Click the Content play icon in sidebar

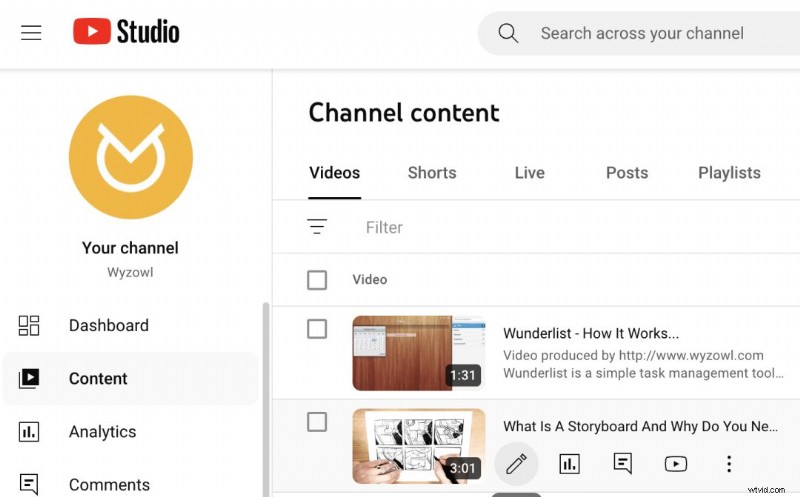(x=29, y=379)
